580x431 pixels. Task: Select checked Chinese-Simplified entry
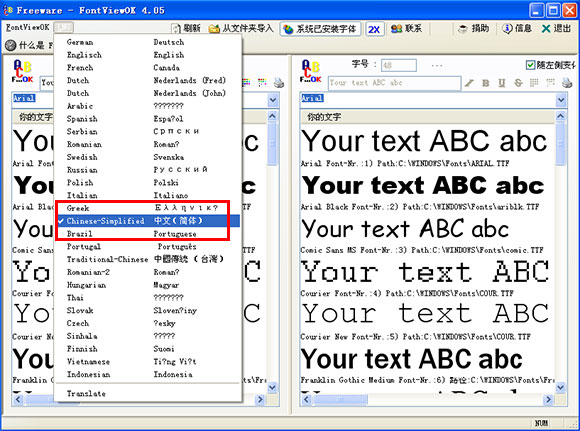148,221
